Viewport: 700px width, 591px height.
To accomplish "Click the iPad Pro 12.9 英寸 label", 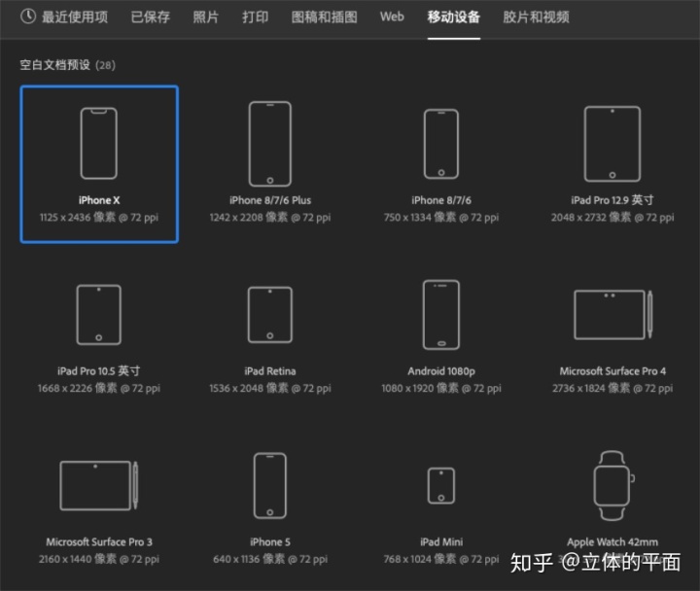I will 612,200.
